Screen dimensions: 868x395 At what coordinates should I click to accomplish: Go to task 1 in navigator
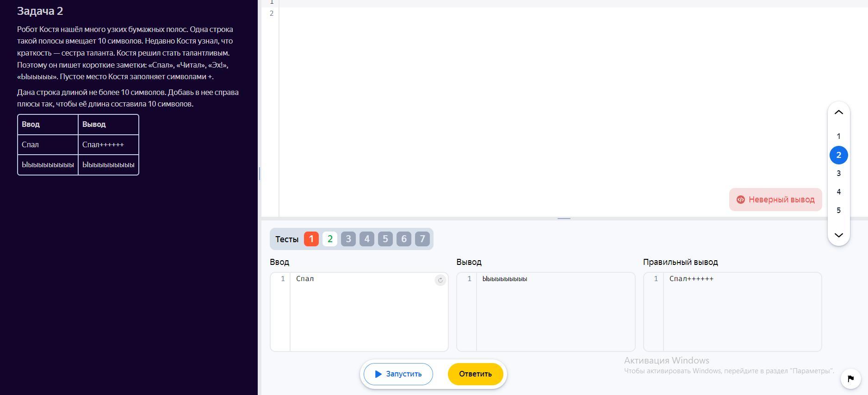point(838,136)
